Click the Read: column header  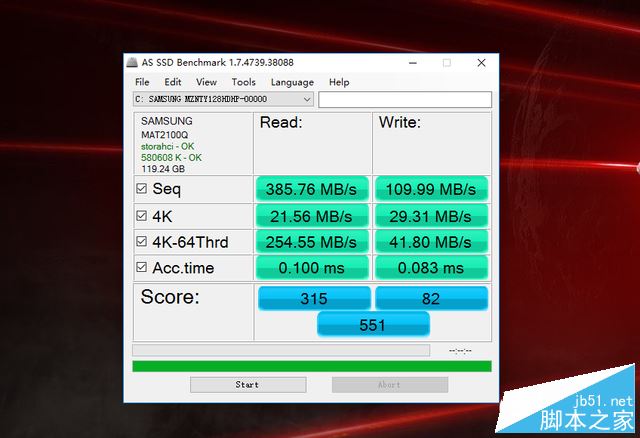pos(281,122)
